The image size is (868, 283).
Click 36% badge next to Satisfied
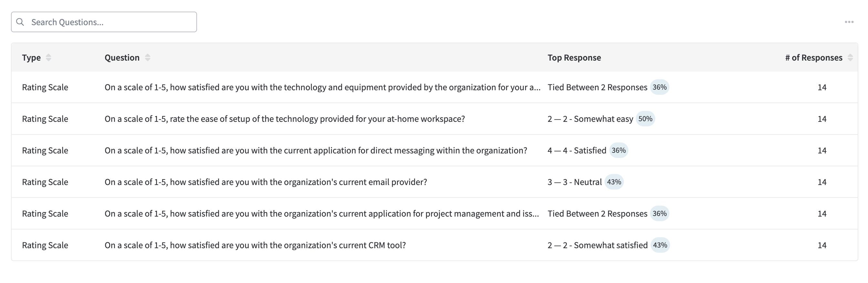click(x=619, y=151)
